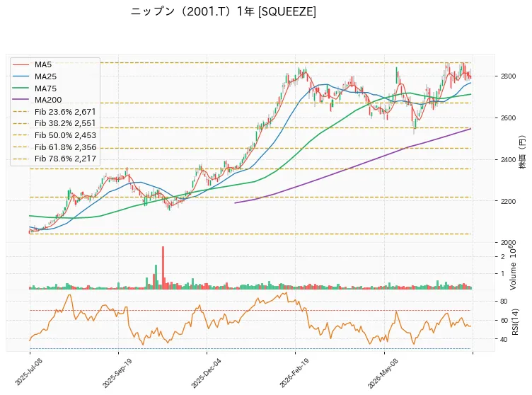Screen dimensions: 532x395
Task: Click the Fib 78.6% 2,217 legend label
Action: click(x=65, y=159)
